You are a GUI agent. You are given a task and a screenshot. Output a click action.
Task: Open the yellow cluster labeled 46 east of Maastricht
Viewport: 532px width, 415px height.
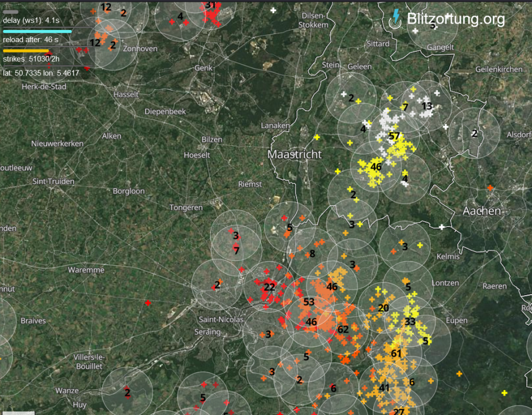click(376, 167)
